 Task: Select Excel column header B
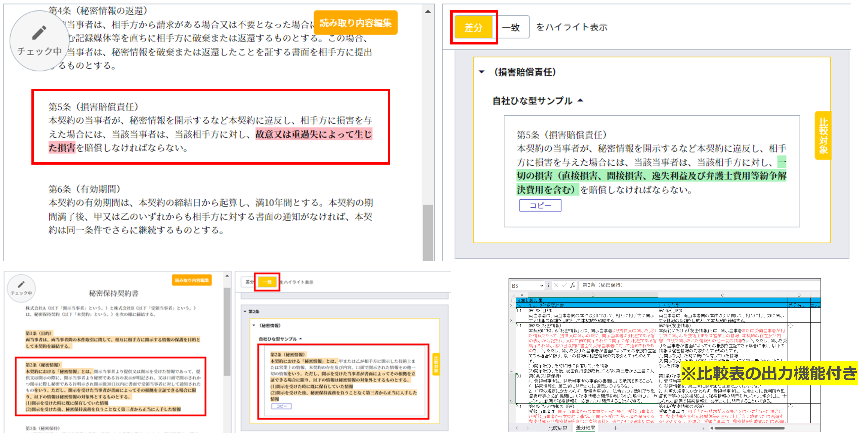click(593, 295)
